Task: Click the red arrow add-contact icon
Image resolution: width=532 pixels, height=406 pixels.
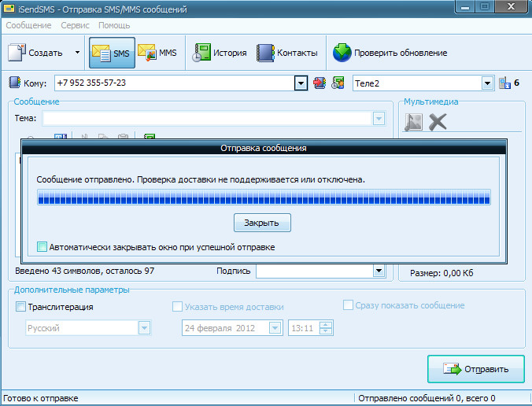Action: pyautogui.click(x=319, y=83)
